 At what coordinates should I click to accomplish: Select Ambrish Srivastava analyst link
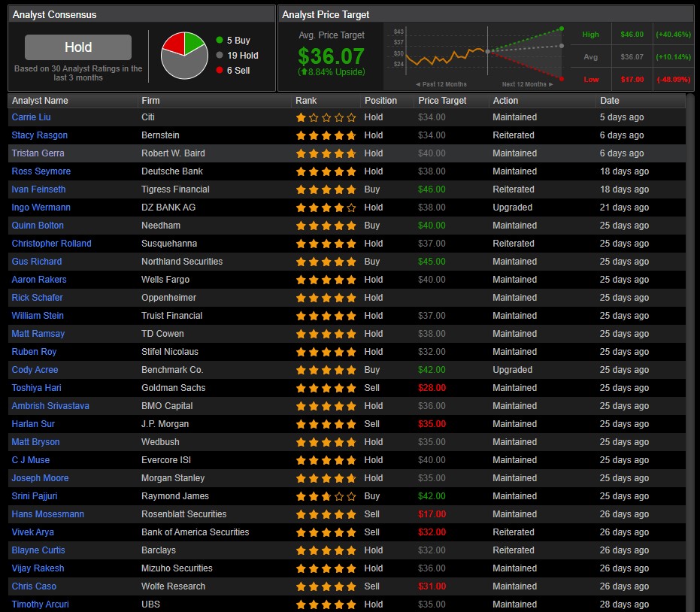pyautogui.click(x=50, y=406)
